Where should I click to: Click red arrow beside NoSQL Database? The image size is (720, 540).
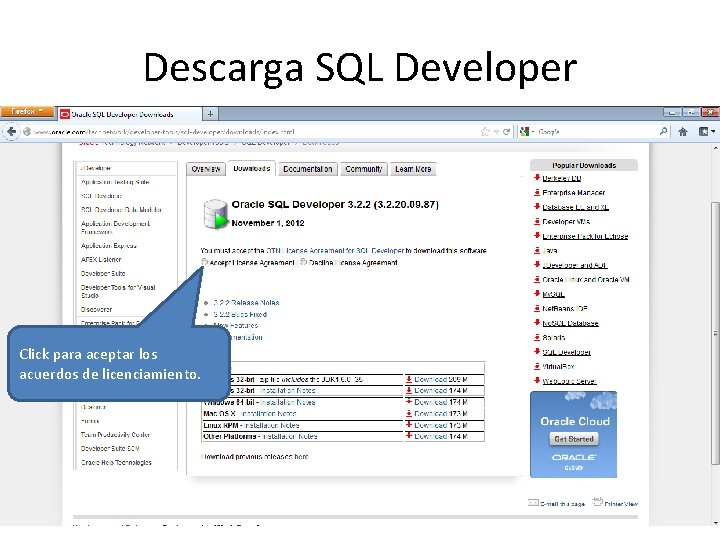coord(536,322)
